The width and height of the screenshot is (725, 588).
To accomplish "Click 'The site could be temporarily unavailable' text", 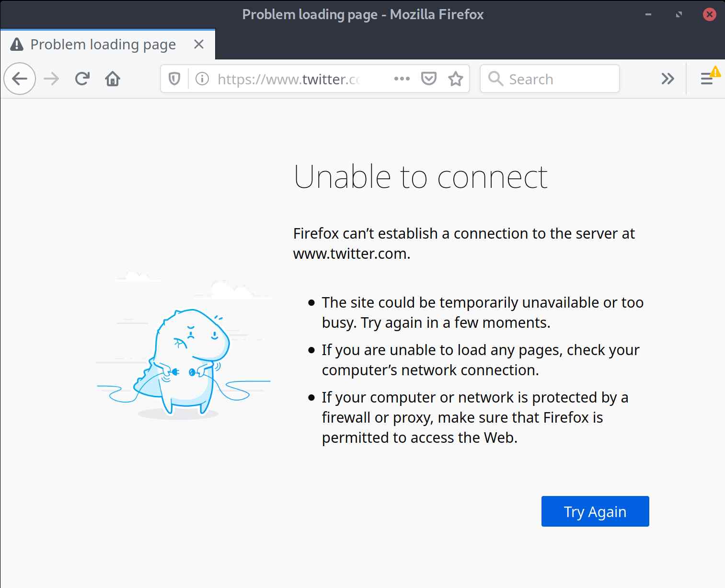I will tap(483, 312).
